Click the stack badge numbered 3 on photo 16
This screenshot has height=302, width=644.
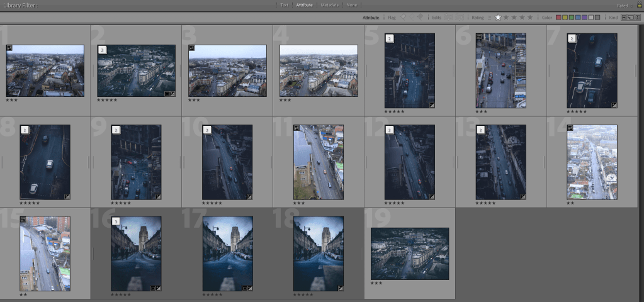pyautogui.click(x=116, y=221)
